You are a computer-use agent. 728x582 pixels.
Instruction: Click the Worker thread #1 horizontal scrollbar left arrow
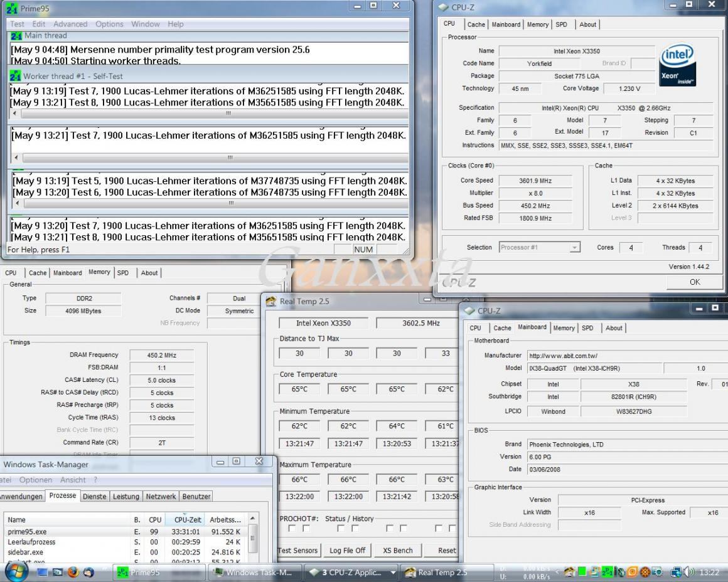tap(15, 113)
